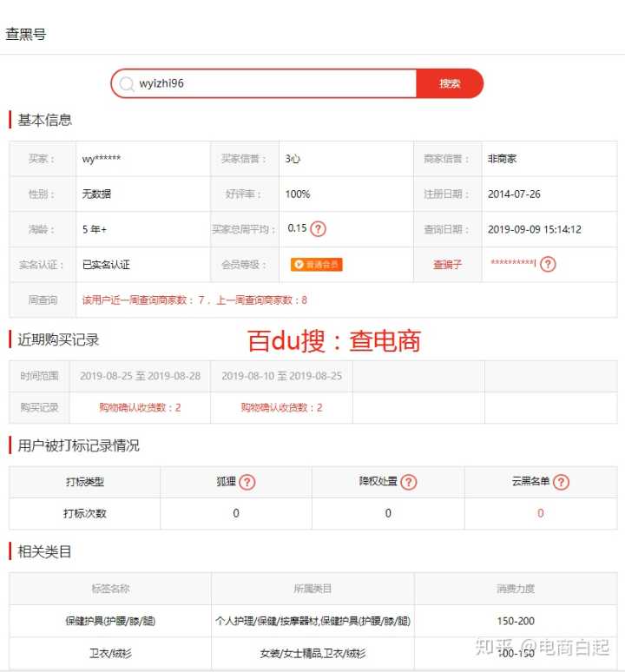Click the 所属类目 column header

click(312, 589)
